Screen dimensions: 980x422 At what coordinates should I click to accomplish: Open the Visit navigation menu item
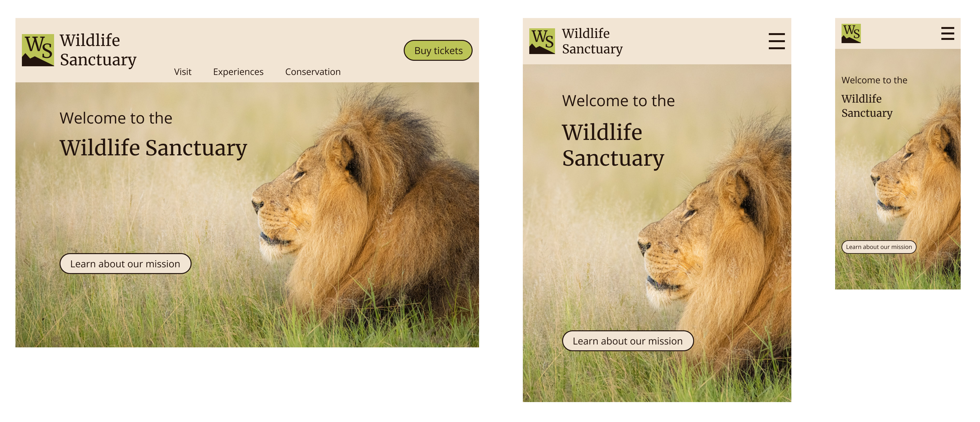coord(183,71)
